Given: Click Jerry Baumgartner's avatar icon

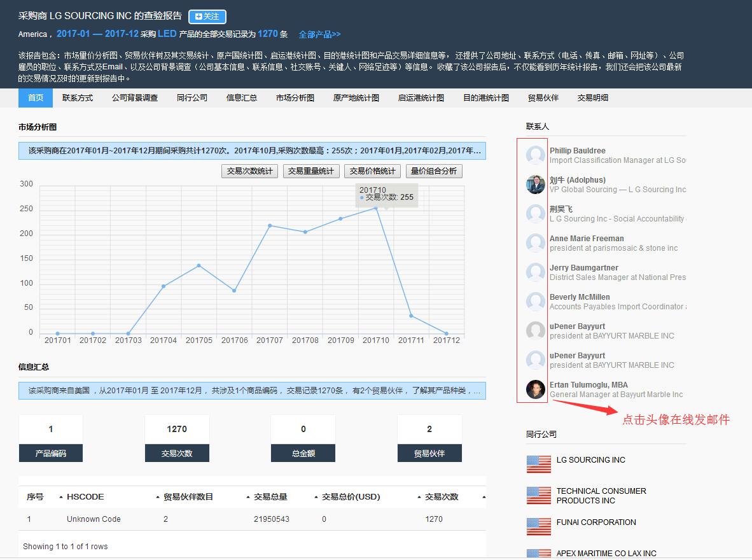Looking at the screenshot, I should tap(535, 272).
